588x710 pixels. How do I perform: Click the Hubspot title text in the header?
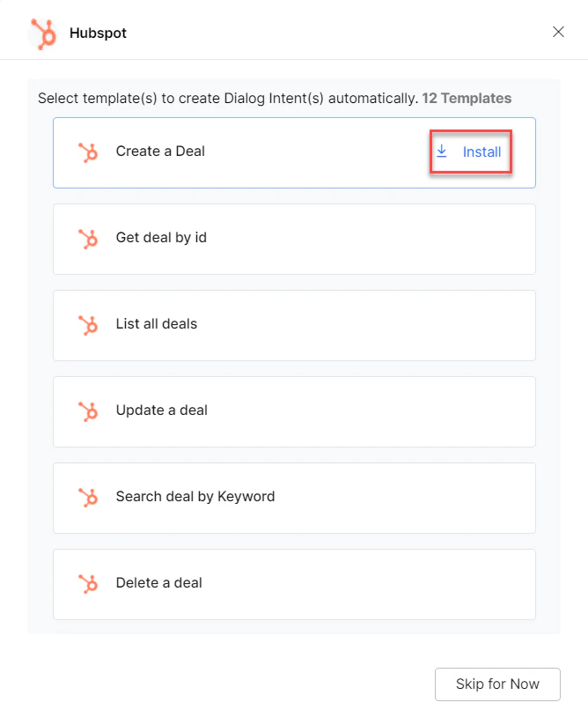98,33
